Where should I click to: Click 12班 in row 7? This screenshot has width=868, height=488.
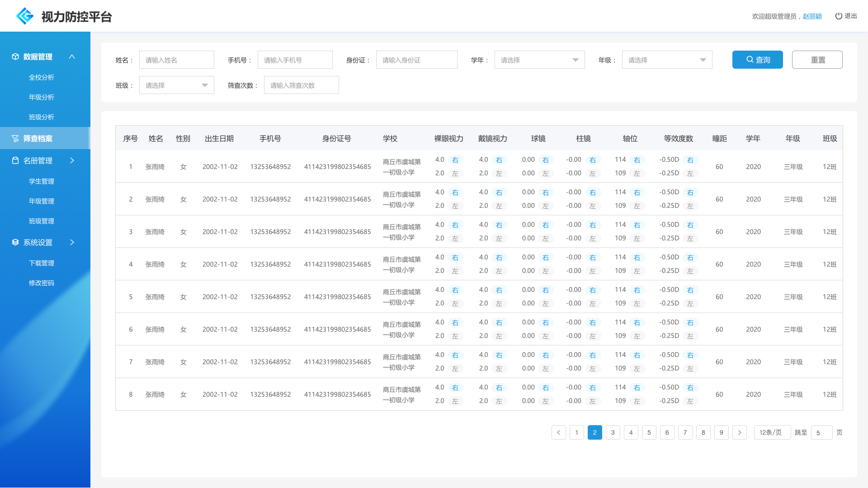point(830,362)
